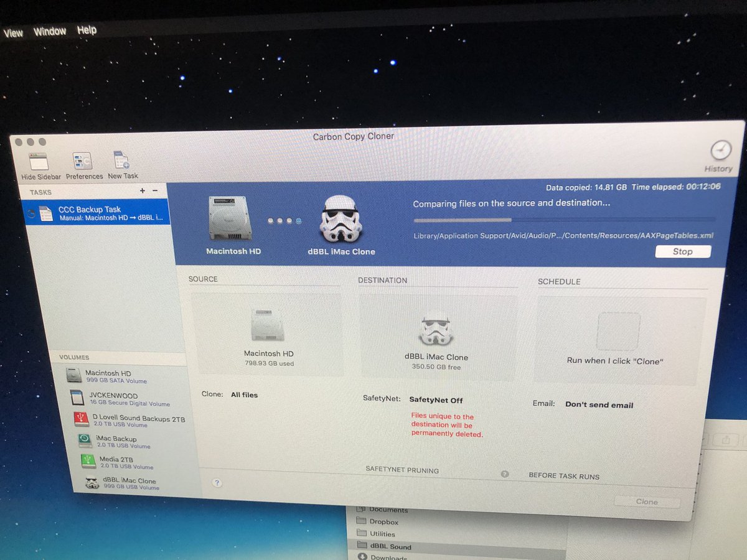Open the Preferences toolbar icon
This screenshot has height=560, width=747.
tap(82, 162)
